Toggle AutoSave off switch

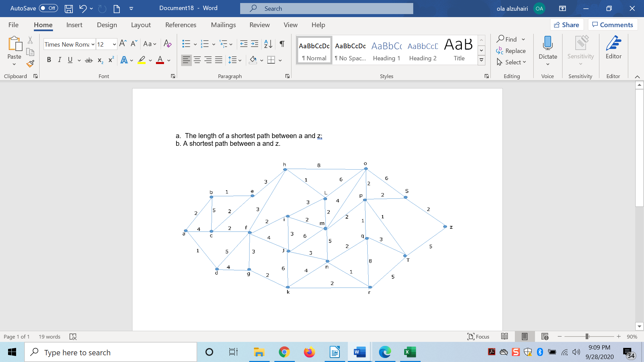[48, 8]
